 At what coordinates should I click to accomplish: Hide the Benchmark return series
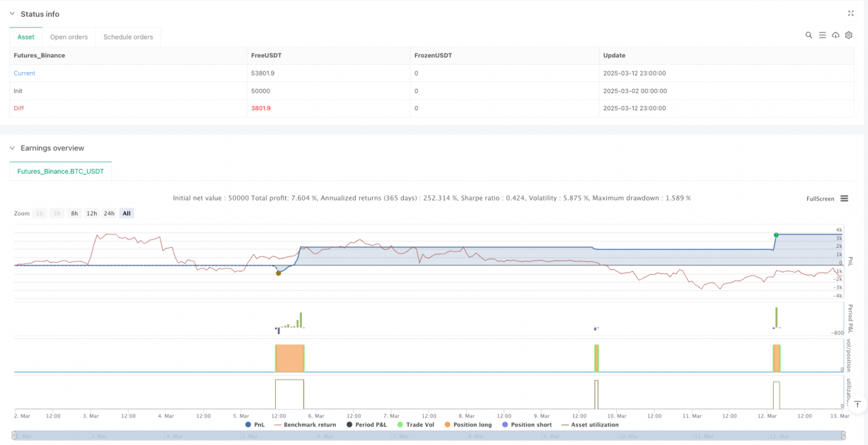coord(304,424)
